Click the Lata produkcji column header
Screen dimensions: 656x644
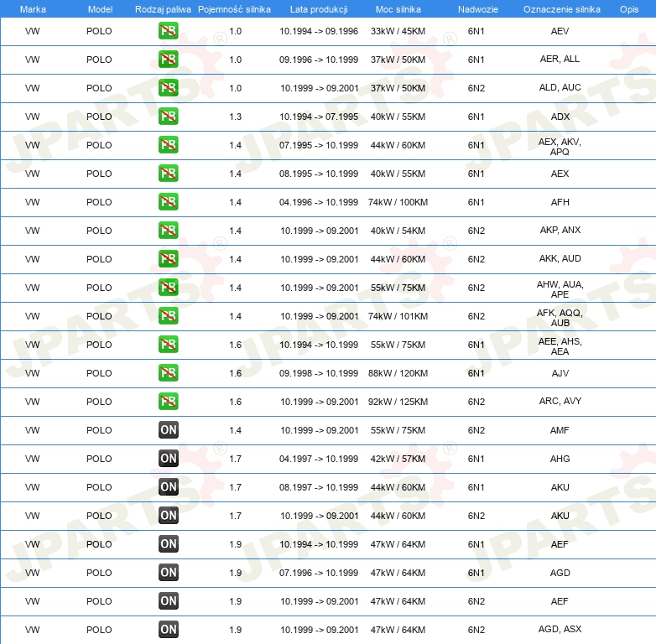[319, 9]
